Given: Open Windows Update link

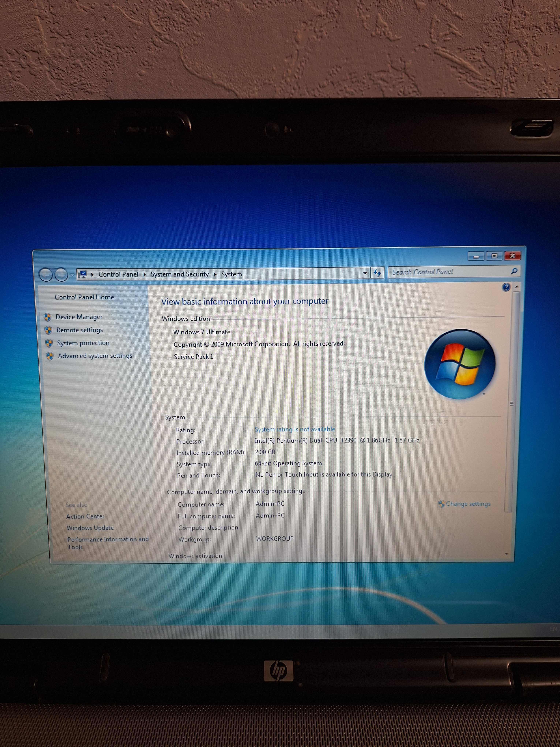Looking at the screenshot, I should pyautogui.click(x=90, y=528).
